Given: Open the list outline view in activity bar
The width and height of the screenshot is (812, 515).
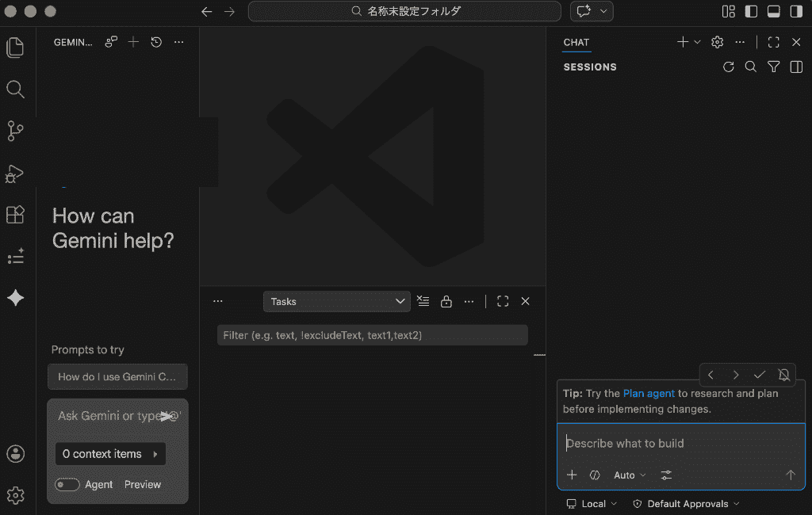Looking at the screenshot, I should coord(15,256).
